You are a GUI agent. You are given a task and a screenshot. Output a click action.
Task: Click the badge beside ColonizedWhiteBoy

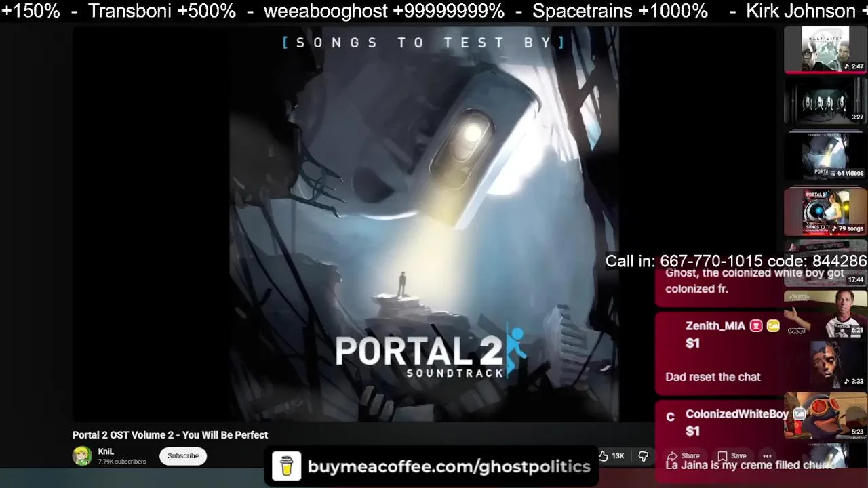click(x=800, y=414)
